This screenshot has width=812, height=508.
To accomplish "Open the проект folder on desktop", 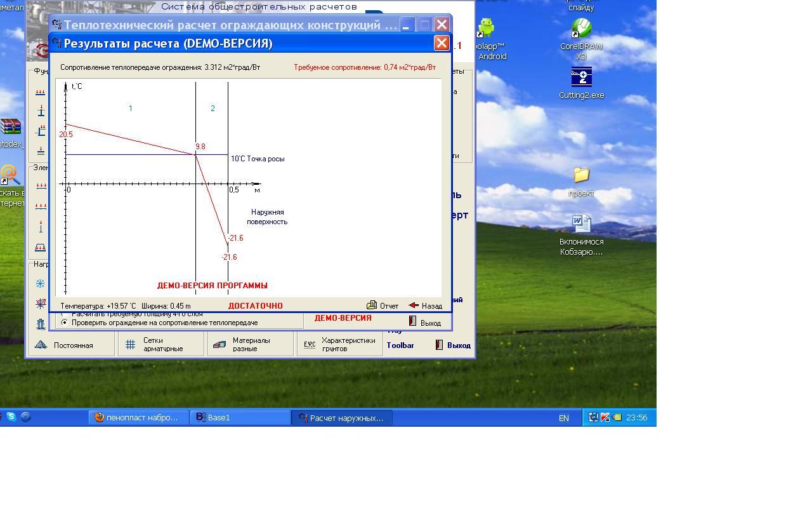I will tap(581, 175).
